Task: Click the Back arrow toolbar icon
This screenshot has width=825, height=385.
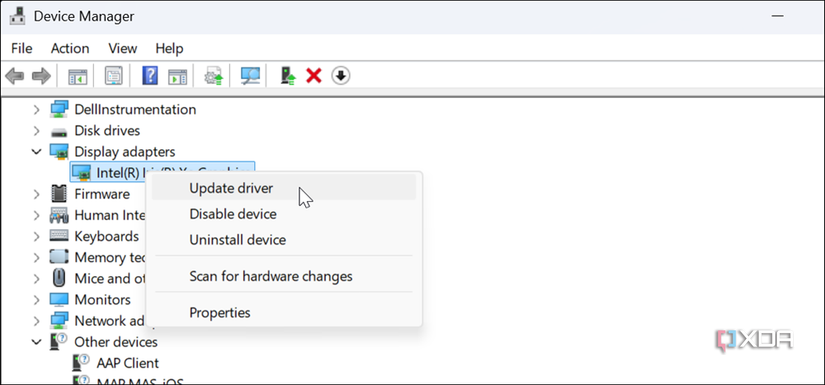Action: pos(15,76)
